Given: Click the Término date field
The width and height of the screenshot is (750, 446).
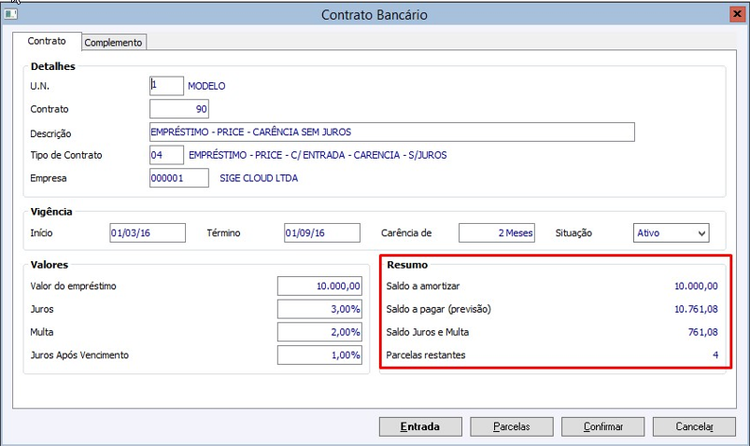Looking at the screenshot, I should click(322, 233).
